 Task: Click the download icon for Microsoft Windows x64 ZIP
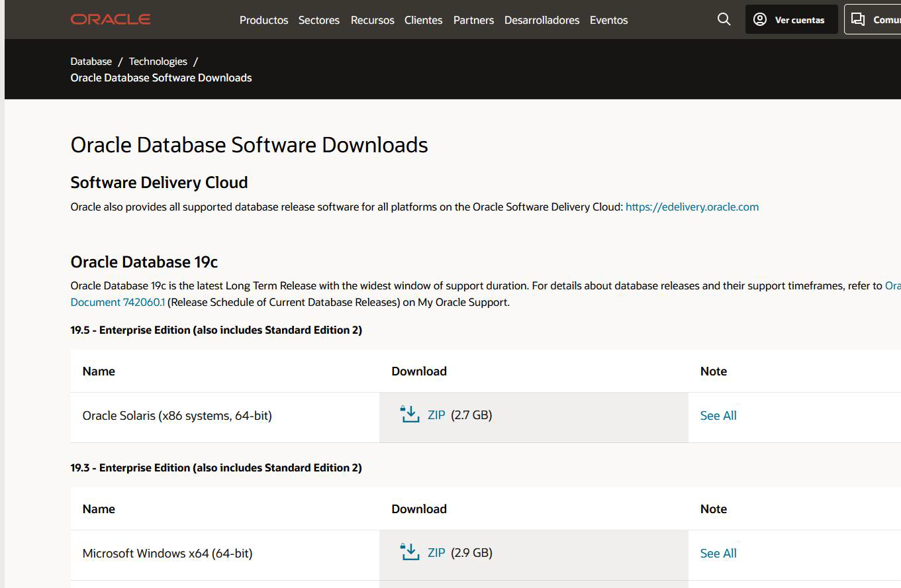coord(410,552)
